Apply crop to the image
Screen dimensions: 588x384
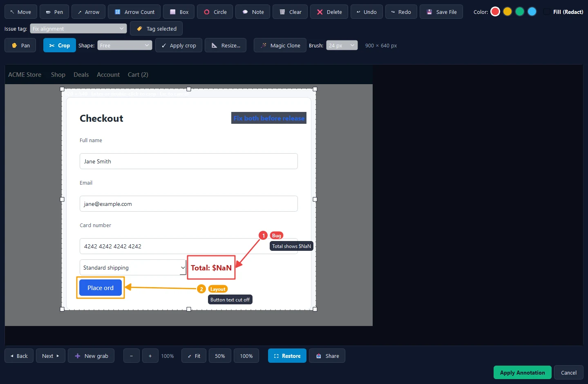tap(179, 45)
